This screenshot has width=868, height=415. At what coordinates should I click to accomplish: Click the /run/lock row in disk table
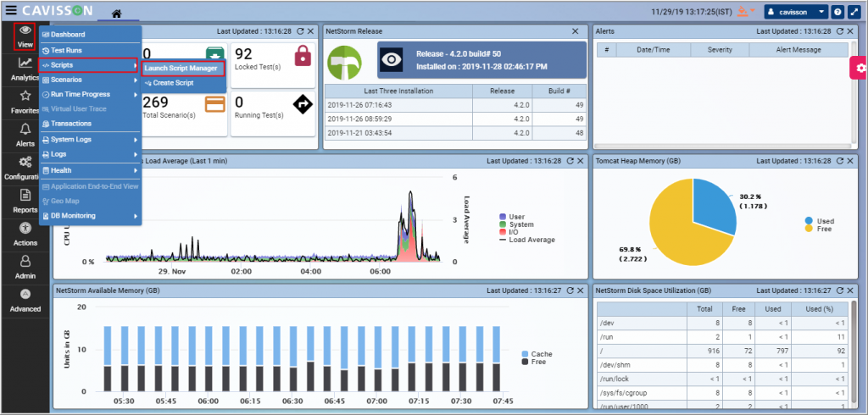click(722, 379)
